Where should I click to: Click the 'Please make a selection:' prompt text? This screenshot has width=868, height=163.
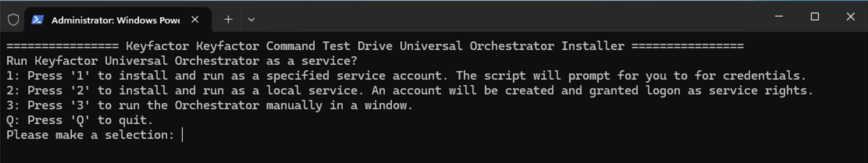point(90,135)
